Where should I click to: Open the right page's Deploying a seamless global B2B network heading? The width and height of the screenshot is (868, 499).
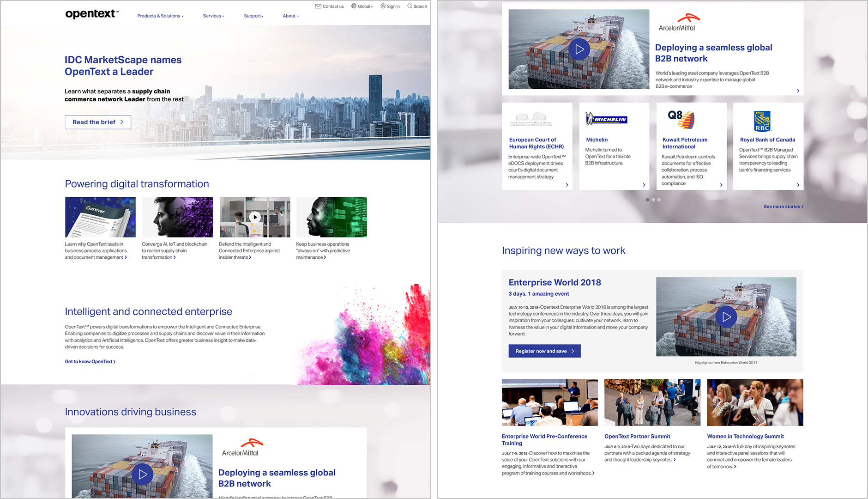click(x=714, y=53)
